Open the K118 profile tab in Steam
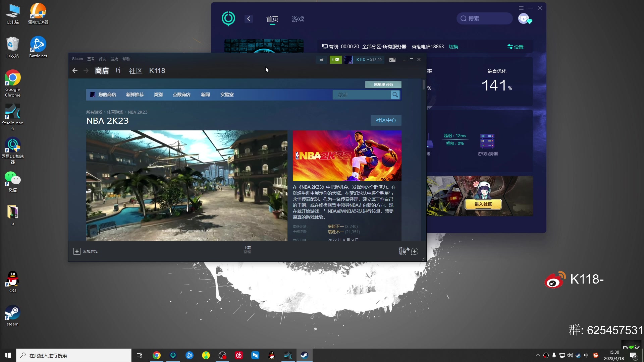This screenshot has width=644, height=362. pyautogui.click(x=157, y=70)
